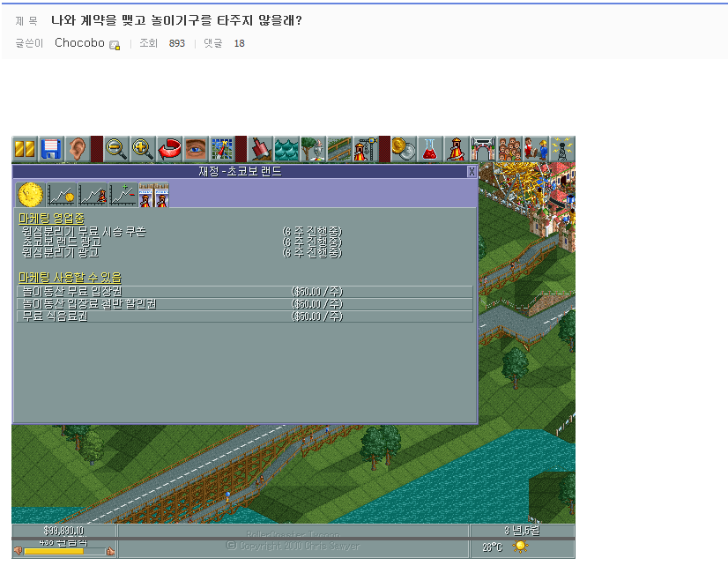Image resolution: width=728 pixels, height=573 pixels.
Task: Start the 놀이동산 입장료 절반 할인권 campaign
Action: pos(245,304)
